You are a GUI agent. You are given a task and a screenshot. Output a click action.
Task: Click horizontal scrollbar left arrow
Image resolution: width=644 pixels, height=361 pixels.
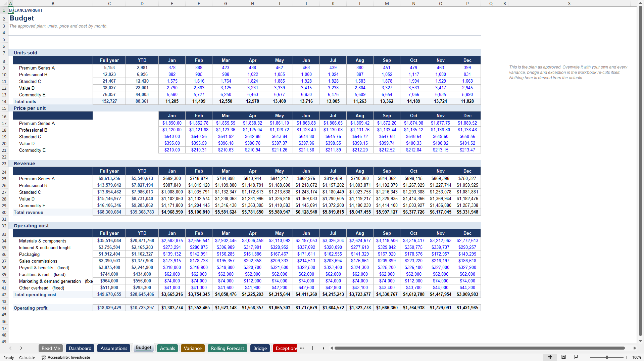pos(332,348)
